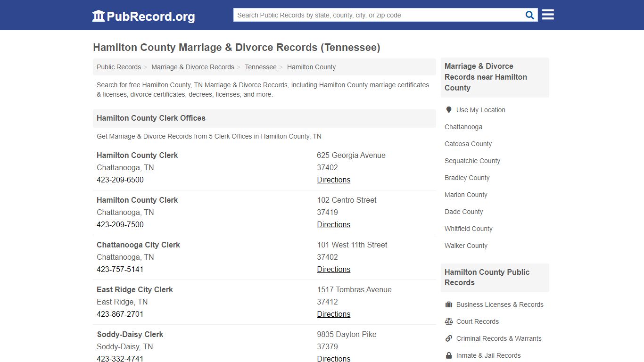
Task: Call phone number 423-332-4741
Action: click(x=120, y=358)
